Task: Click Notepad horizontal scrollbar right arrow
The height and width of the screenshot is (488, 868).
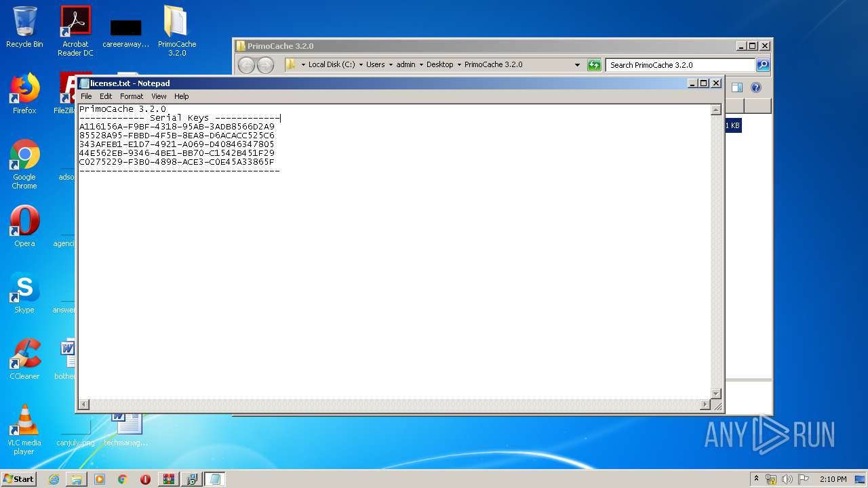Action: pos(705,405)
